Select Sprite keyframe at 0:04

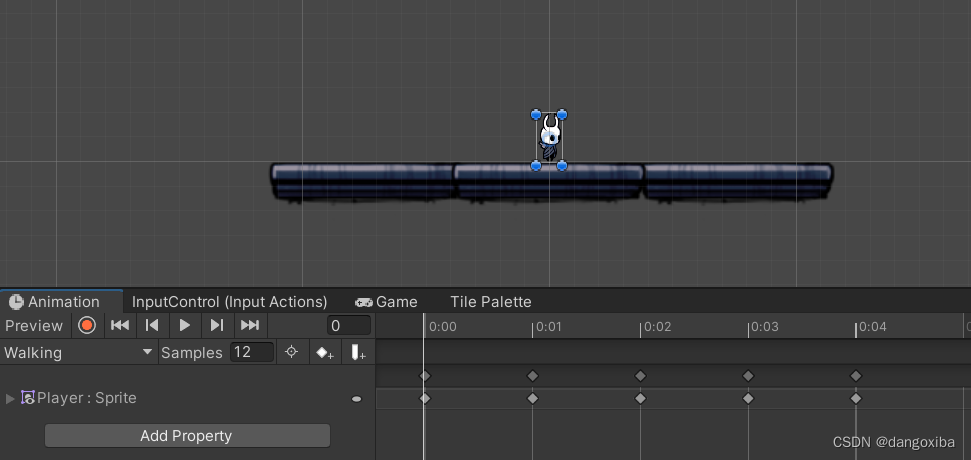[856, 399]
